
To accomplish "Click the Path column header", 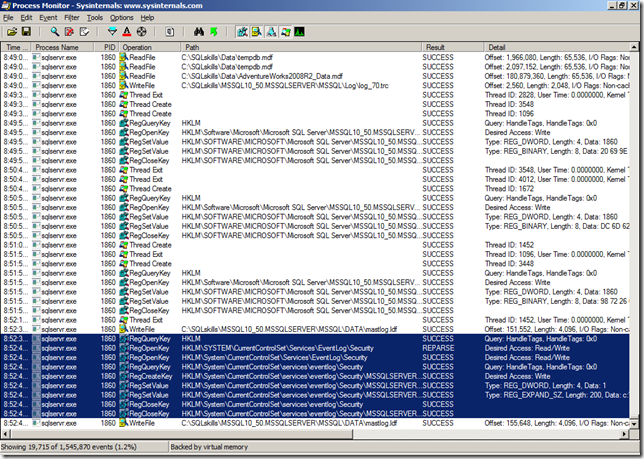I will coord(301,47).
